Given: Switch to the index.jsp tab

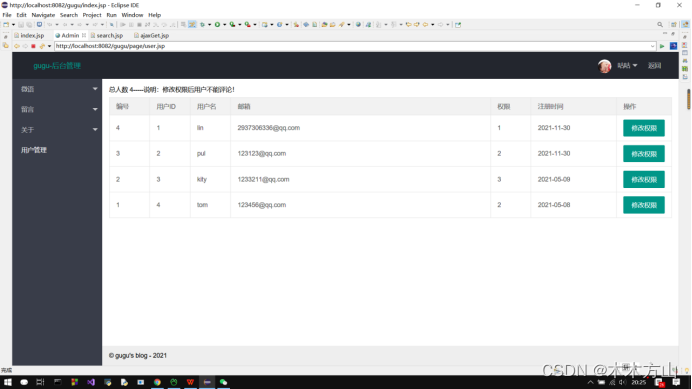Looking at the screenshot, I should coord(29,35).
